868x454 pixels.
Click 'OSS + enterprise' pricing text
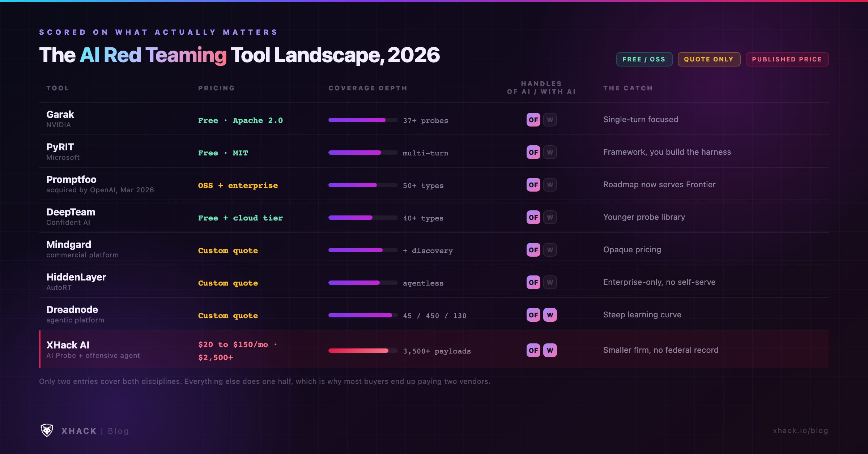click(238, 185)
